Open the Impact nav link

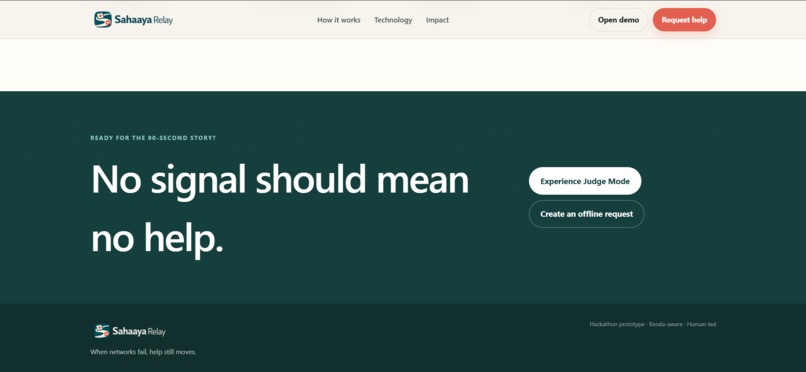(437, 20)
